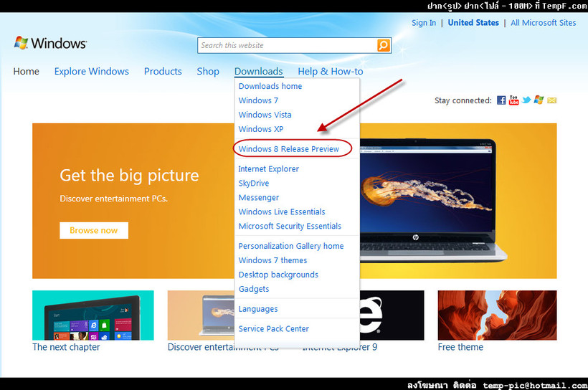Click the Browse now button
The image size is (588, 390).
click(94, 230)
